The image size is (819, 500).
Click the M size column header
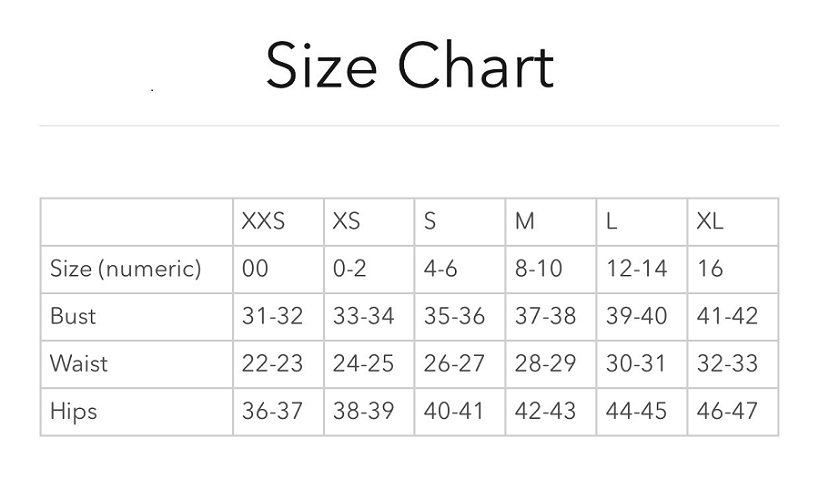pyautogui.click(x=524, y=221)
